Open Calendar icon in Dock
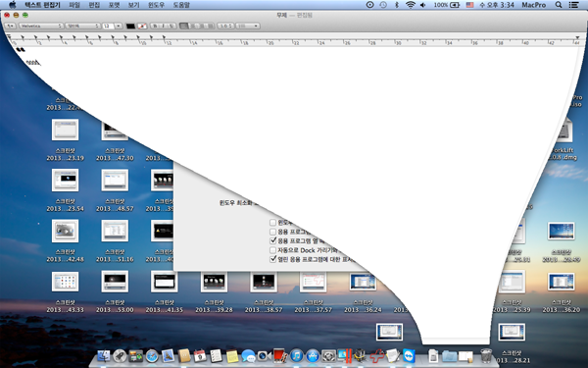This screenshot has width=588, height=368. pyautogui.click(x=200, y=355)
